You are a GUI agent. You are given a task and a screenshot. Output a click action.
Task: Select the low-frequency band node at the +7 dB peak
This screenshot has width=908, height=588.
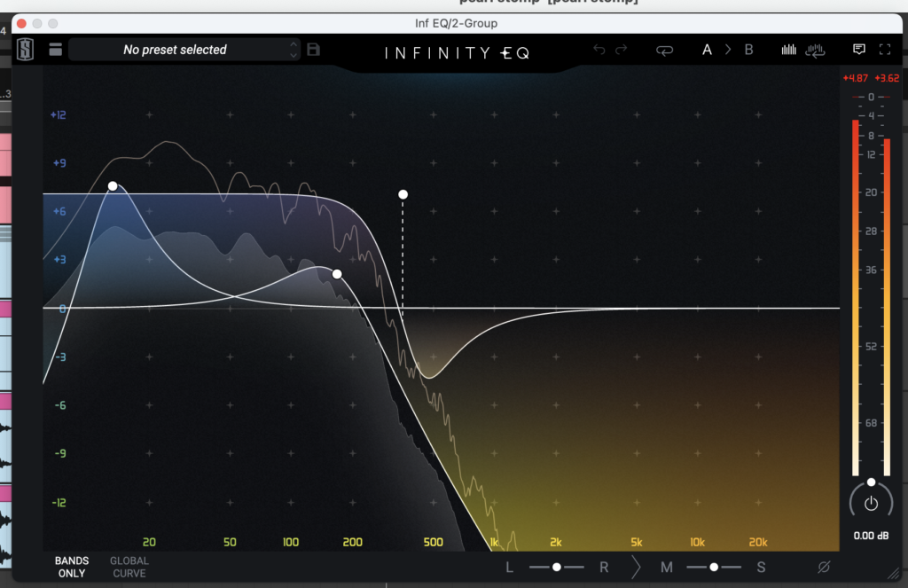113,186
